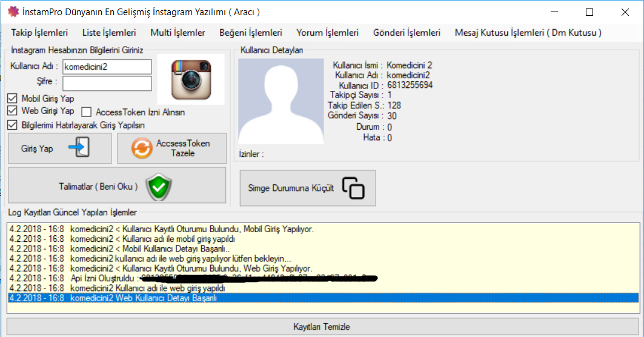Click the InstamPro app icon in title bar
Screen dimensions: 644x337
click(x=13, y=12)
